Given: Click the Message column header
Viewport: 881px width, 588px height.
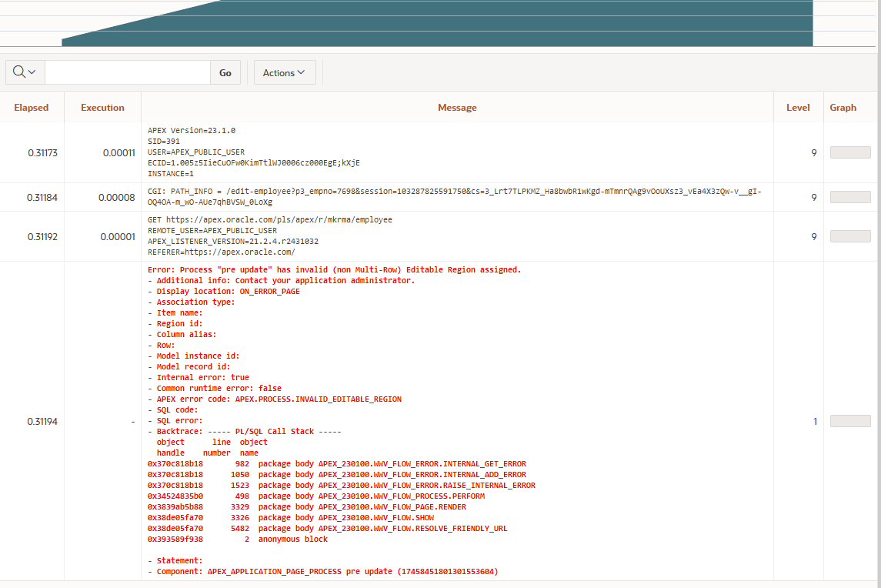Looking at the screenshot, I should [457, 108].
